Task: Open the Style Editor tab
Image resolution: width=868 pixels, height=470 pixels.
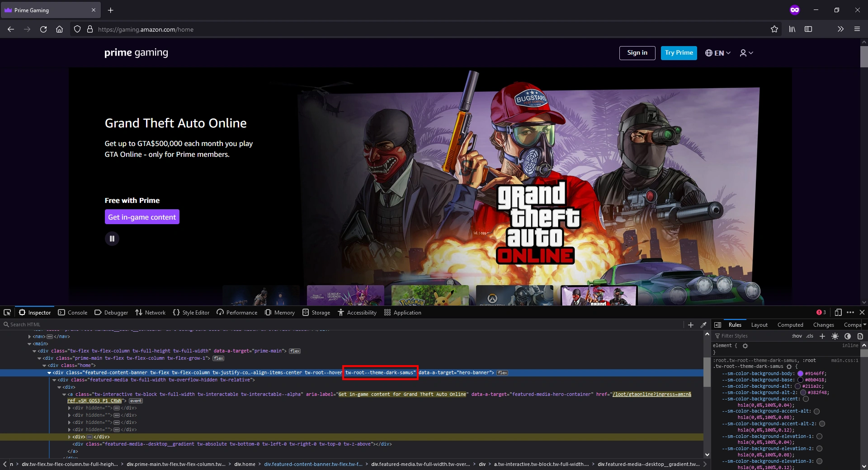Action: [191, 312]
